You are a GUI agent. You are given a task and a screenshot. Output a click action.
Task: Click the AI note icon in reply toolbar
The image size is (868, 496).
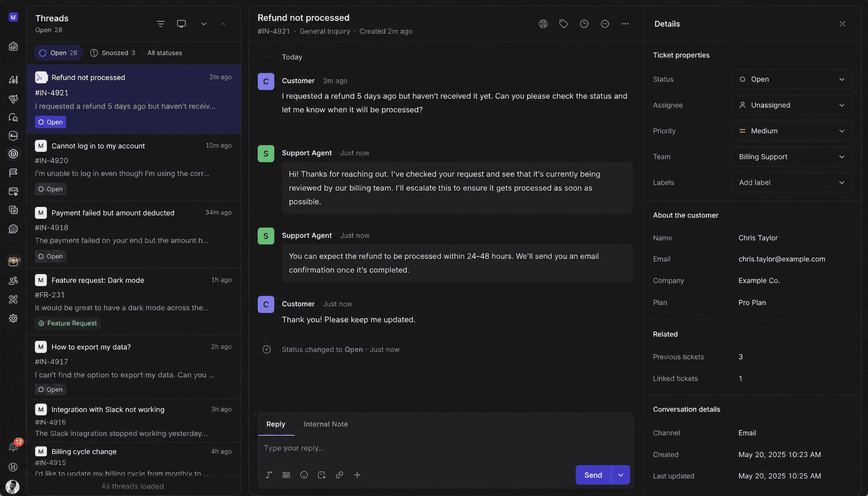(322, 475)
